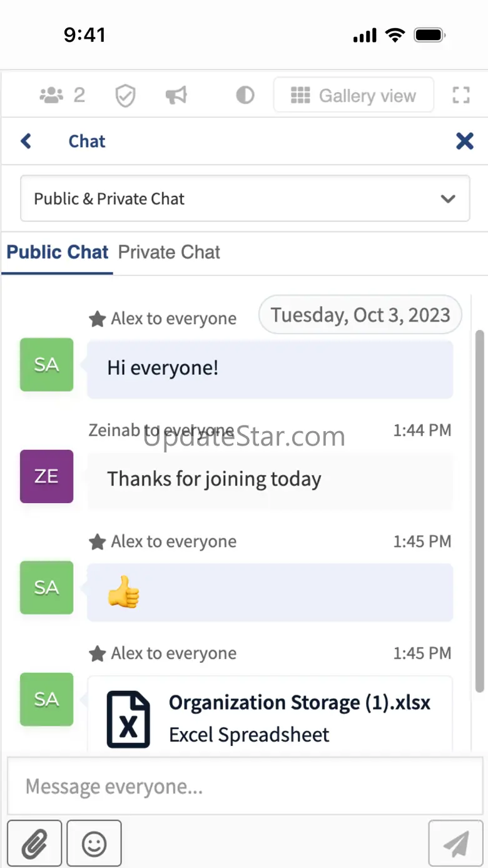Image resolution: width=488 pixels, height=868 pixels.
Task: Click the megaphone announcement icon
Action: [176, 95]
